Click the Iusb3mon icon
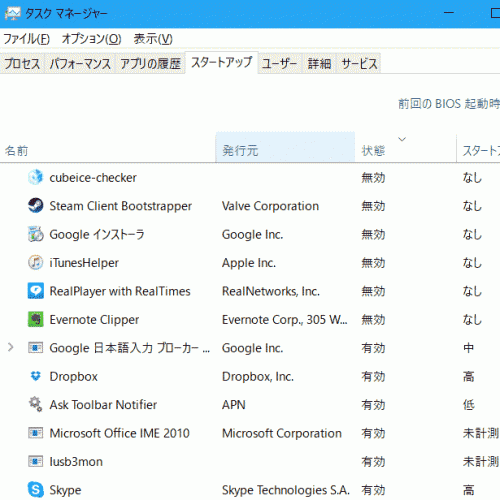The width and height of the screenshot is (500, 500). [36, 461]
